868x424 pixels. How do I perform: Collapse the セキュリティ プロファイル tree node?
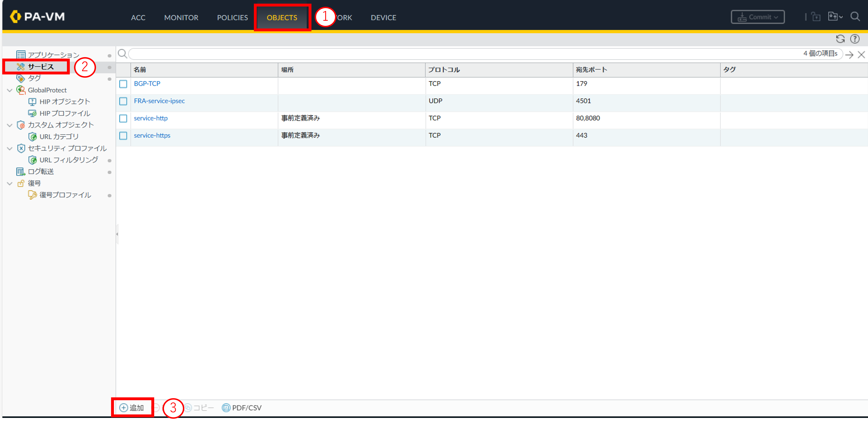tap(10, 148)
